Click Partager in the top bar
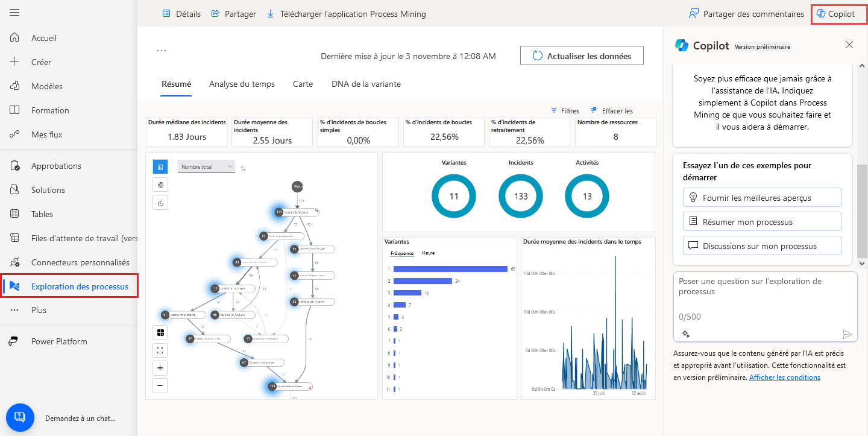Image resolution: width=868 pixels, height=436 pixels. (x=233, y=14)
